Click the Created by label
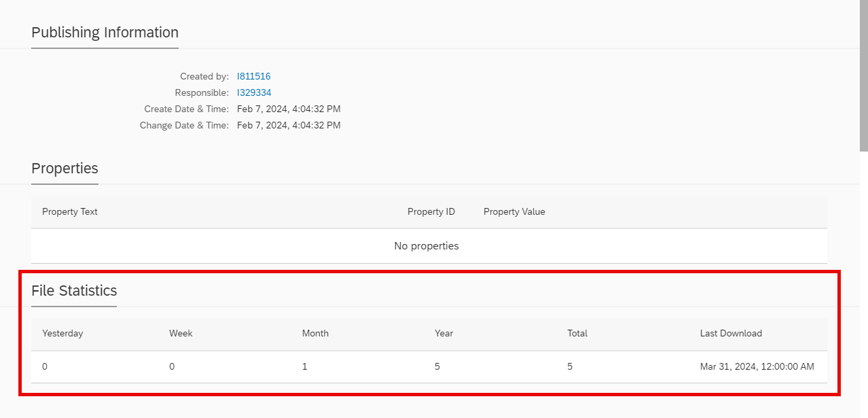The width and height of the screenshot is (868, 418). (x=204, y=76)
